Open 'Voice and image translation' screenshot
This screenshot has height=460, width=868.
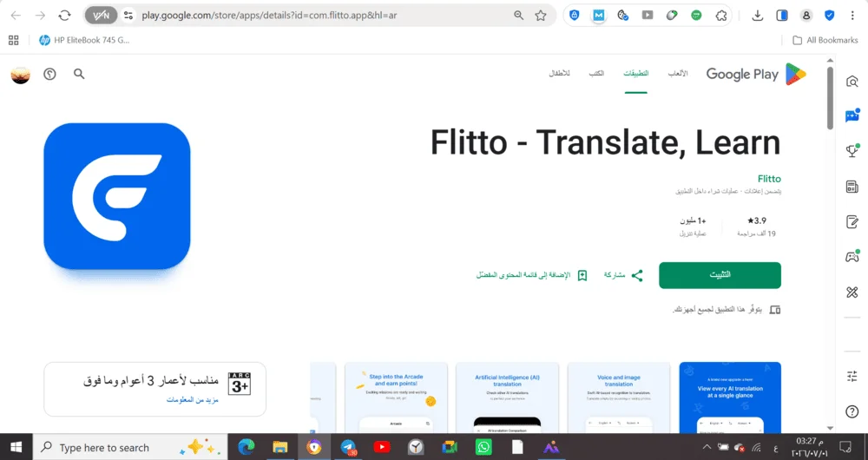pyautogui.click(x=619, y=398)
